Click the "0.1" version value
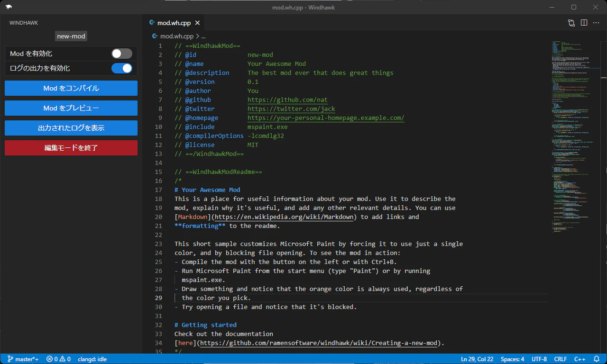The height and width of the screenshot is (364, 607). (253, 82)
